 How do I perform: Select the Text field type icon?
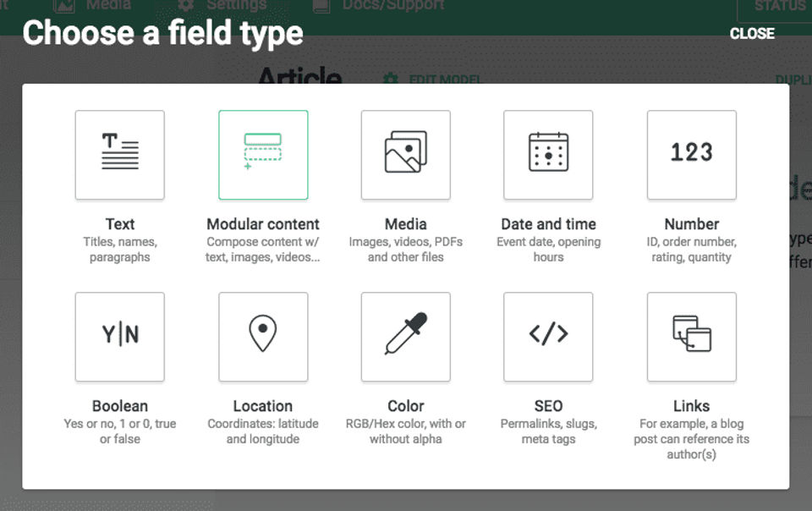(119, 155)
